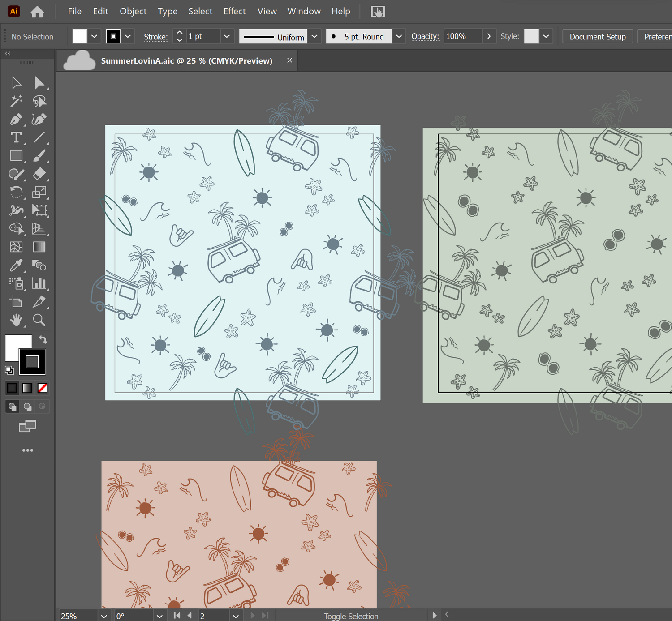Open Preferences from the control bar
The image size is (672, 621).
pos(657,36)
